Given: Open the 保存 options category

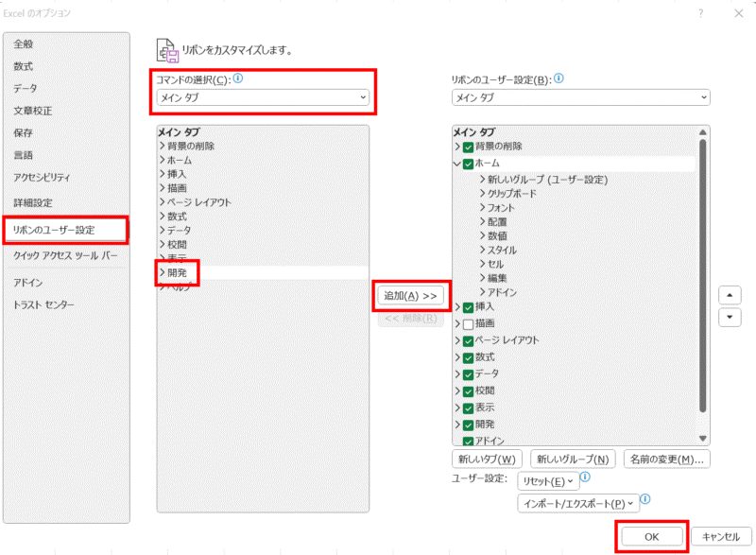Looking at the screenshot, I should pyautogui.click(x=23, y=133).
